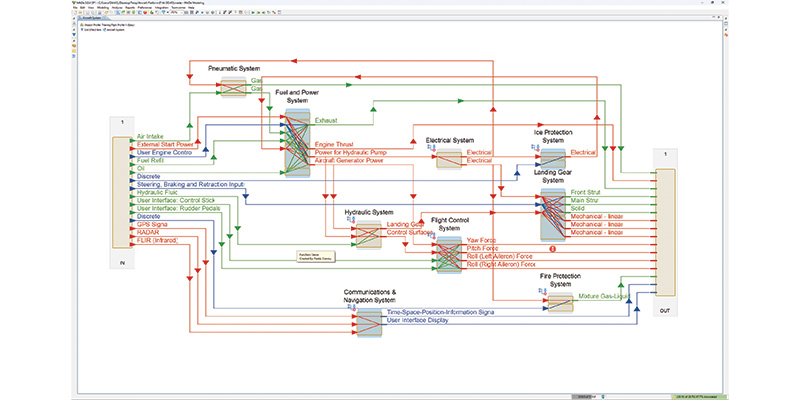The image size is (800, 400).
Task: Select the Ice Protection System block
Action: [x=553, y=159]
